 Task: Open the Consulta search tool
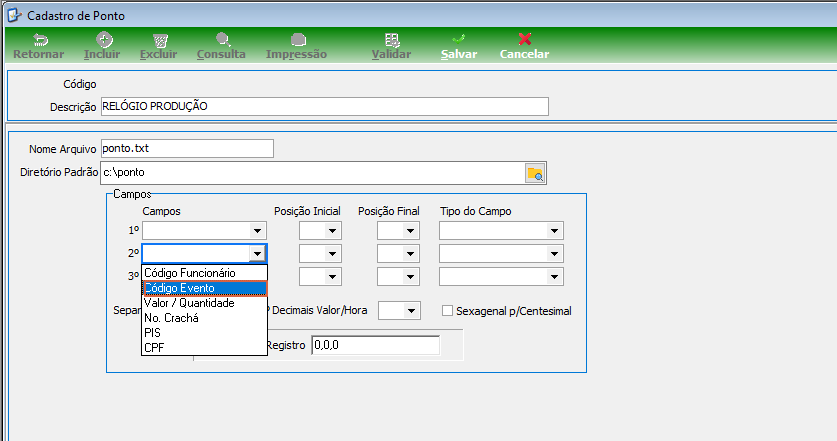(x=223, y=40)
